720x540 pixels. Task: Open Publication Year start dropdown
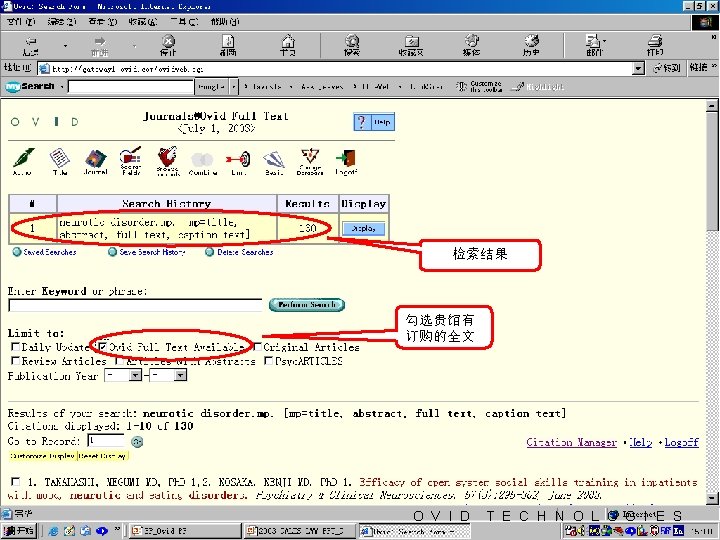coord(135,376)
